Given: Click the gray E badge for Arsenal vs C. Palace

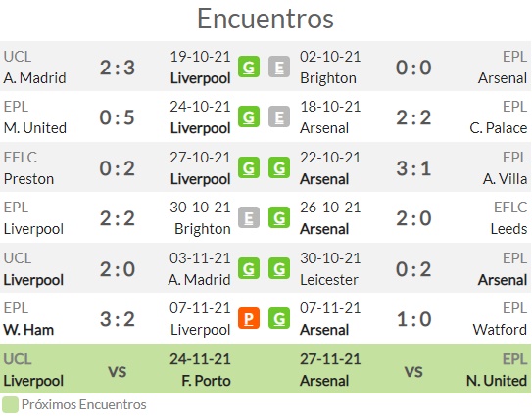Looking at the screenshot, I should coord(279,116).
